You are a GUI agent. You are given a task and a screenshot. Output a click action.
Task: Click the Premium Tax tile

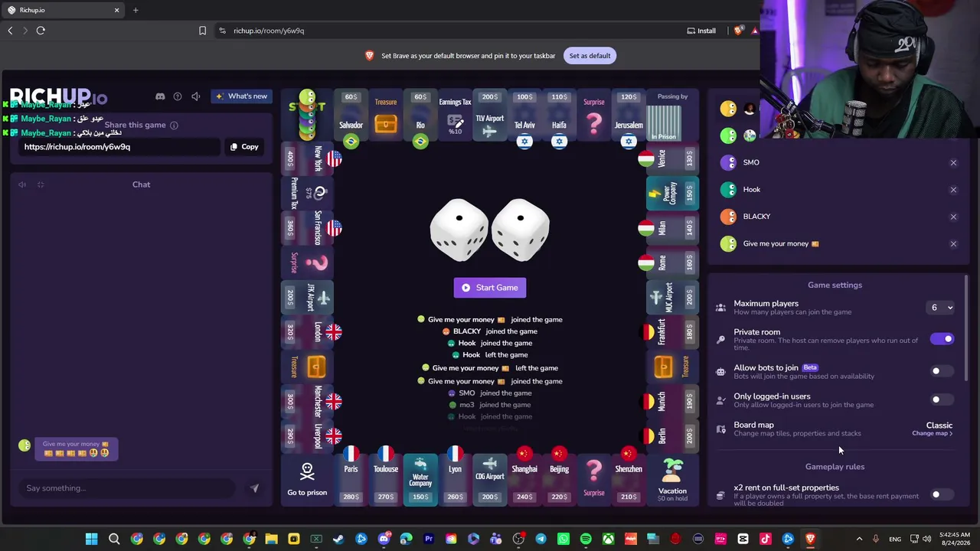point(307,194)
